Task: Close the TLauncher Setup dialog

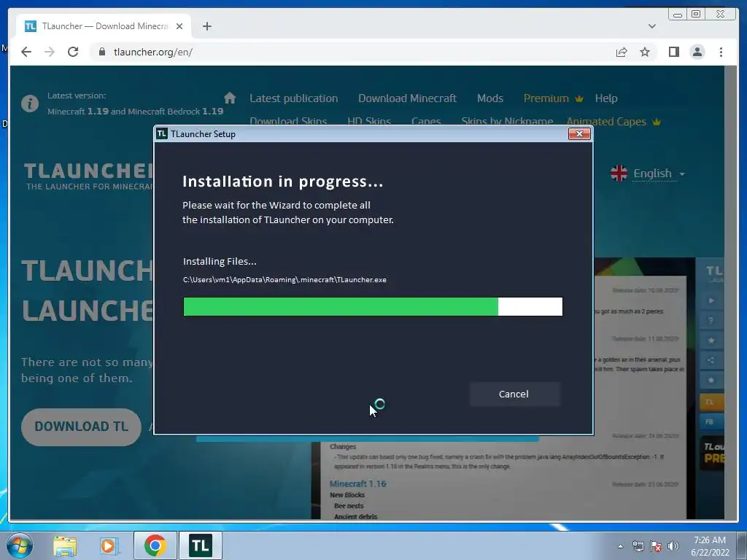Action: click(x=579, y=134)
